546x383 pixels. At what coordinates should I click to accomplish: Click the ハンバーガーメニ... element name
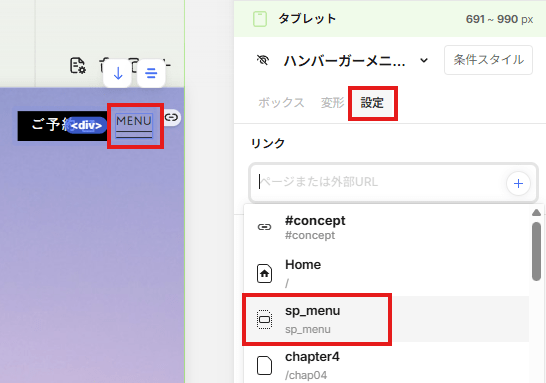[x=345, y=61]
